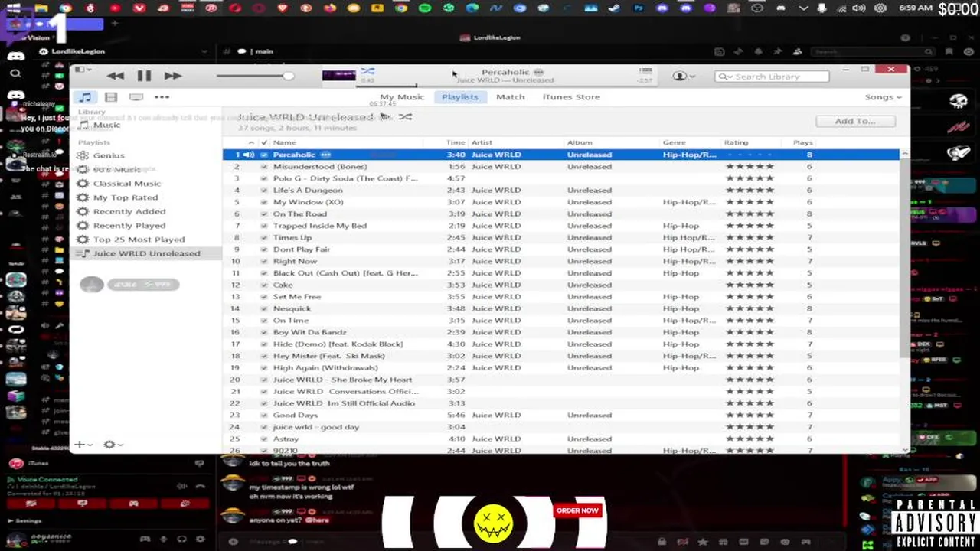Select the Juice WRLD Unreleased playlist
Screen dimensions: 980x551
point(145,253)
